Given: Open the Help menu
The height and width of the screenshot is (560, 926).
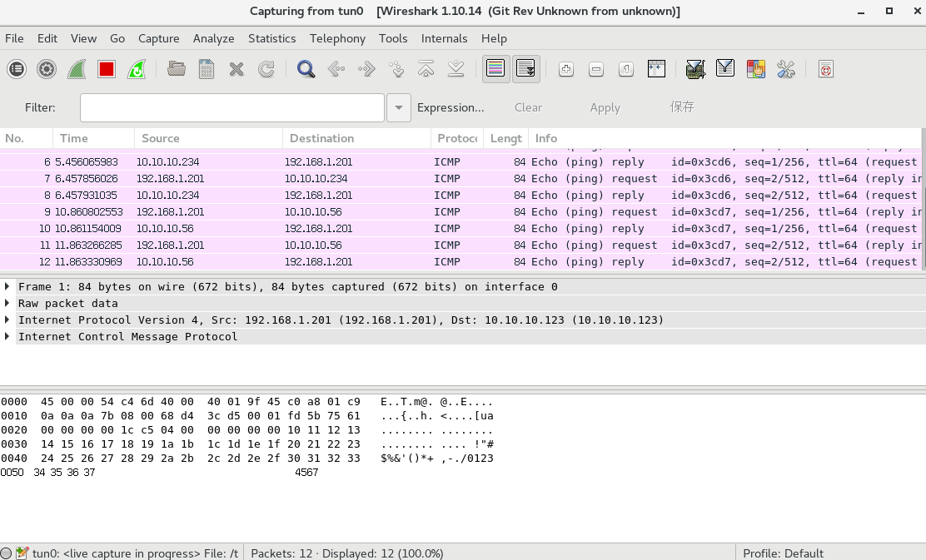Looking at the screenshot, I should point(494,38).
